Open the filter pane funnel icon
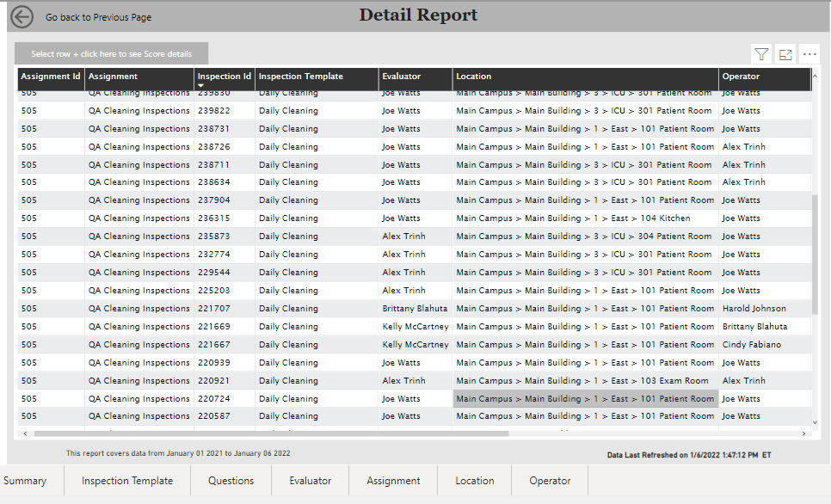831x504 pixels. (x=760, y=53)
